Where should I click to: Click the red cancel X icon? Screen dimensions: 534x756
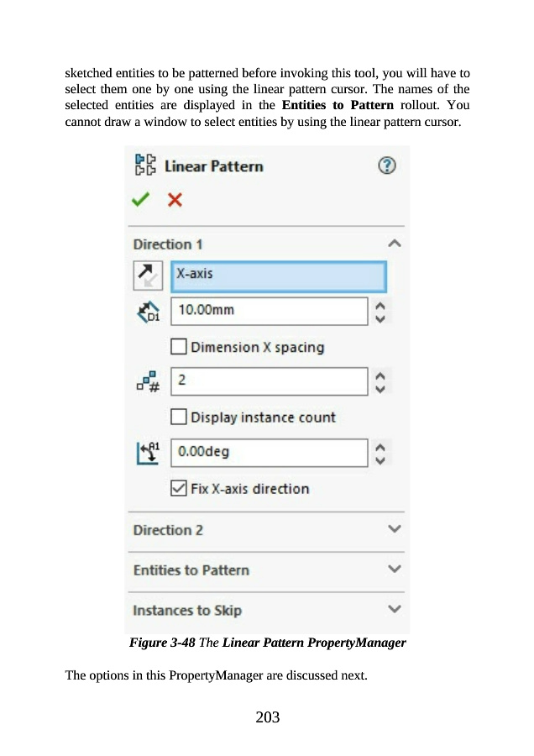[x=175, y=199]
